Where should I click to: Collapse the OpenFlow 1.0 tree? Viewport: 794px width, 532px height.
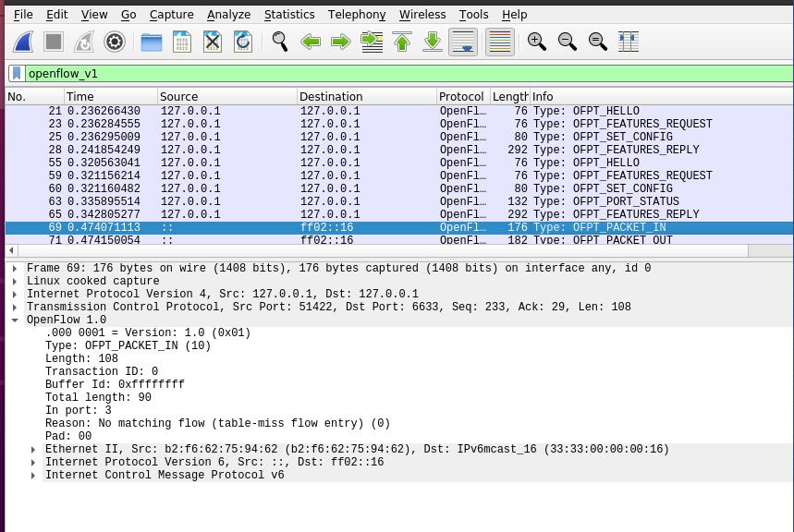point(15,320)
